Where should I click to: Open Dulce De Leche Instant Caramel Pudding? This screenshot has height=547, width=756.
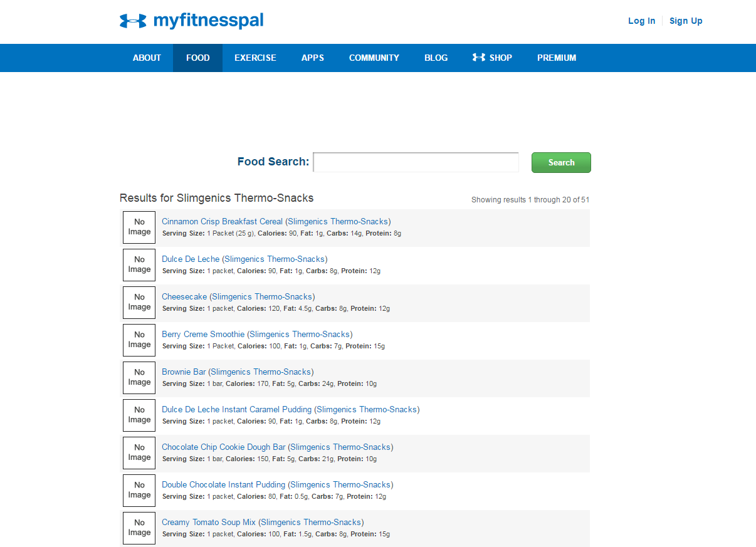[290, 409]
